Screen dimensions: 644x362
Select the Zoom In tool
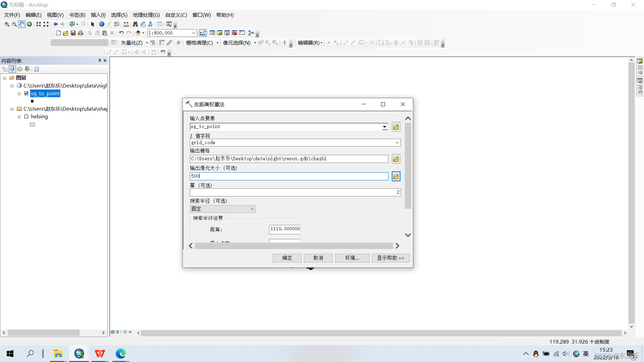[7, 24]
